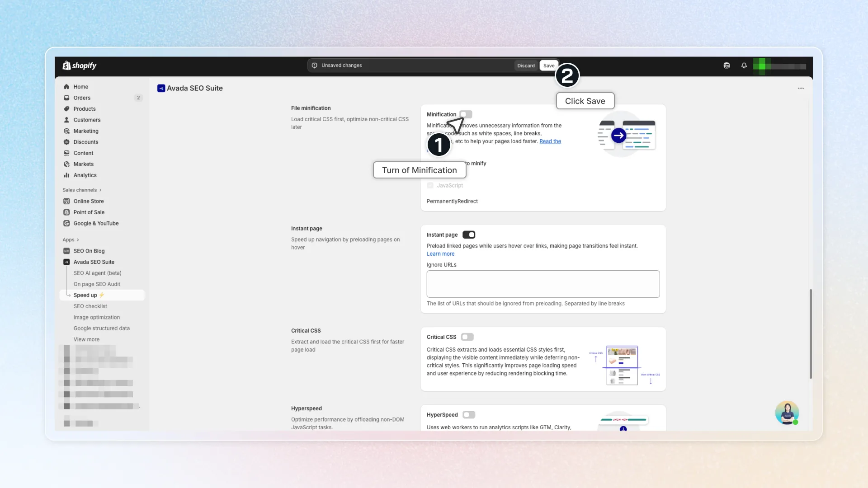Image resolution: width=868 pixels, height=488 pixels.
Task: Open the account menu in the top bar
Action: click(779, 66)
